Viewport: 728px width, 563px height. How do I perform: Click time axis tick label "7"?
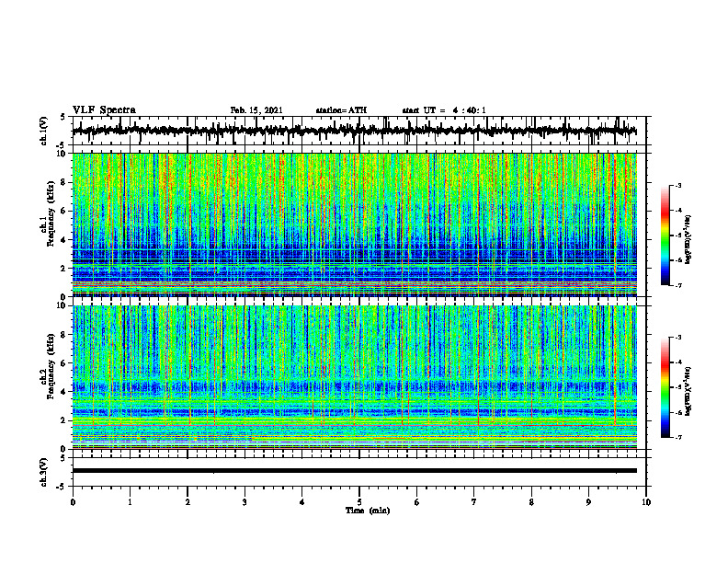(x=474, y=502)
